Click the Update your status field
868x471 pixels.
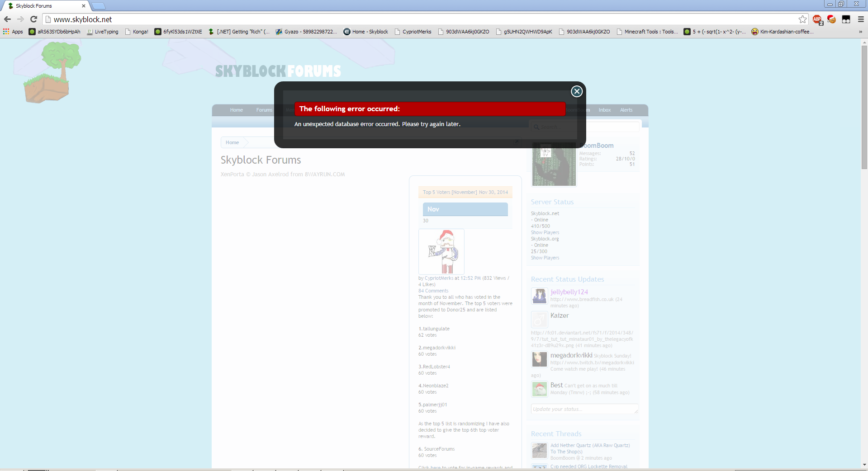[584, 409]
